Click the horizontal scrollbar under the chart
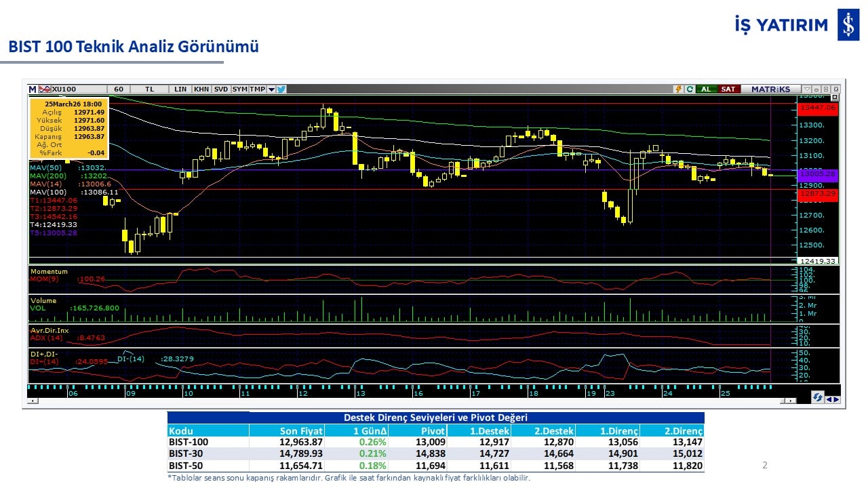The width and height of the screenshot is (868, 488). 407,402
